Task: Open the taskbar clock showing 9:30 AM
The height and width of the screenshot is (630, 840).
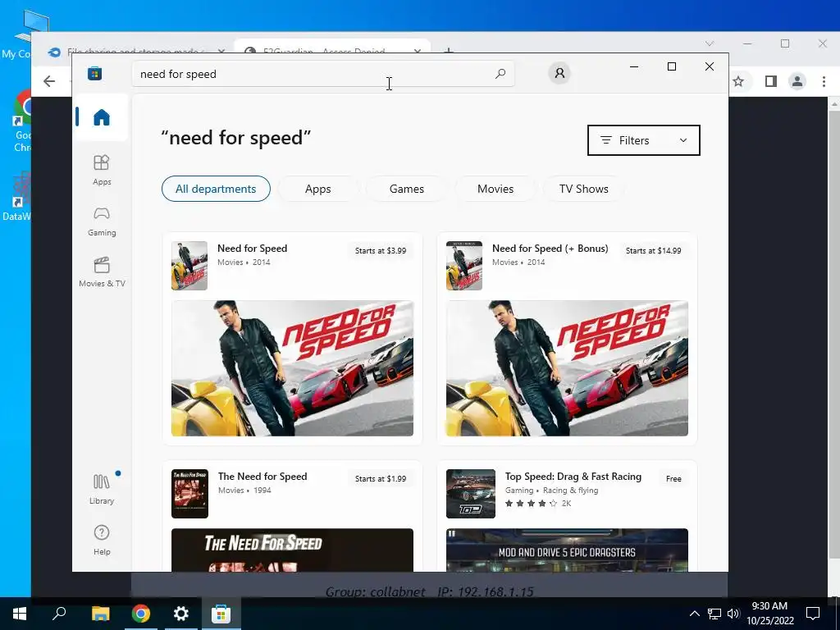Action: 769,614
